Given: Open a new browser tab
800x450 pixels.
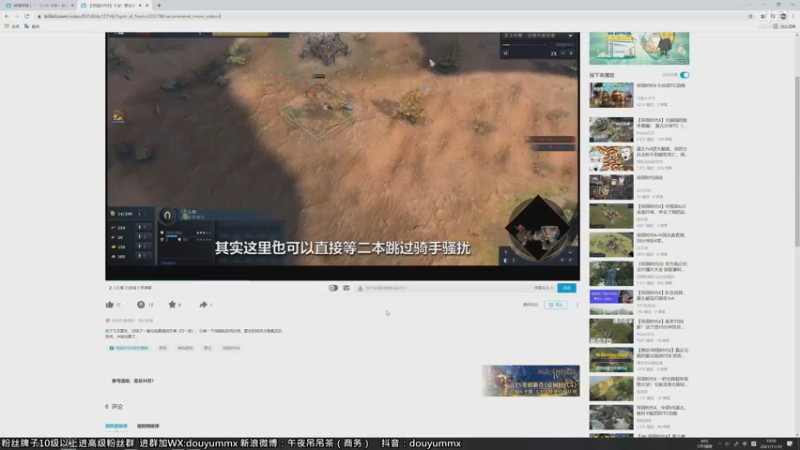Looking at the screenshot, I should point(159,5).
